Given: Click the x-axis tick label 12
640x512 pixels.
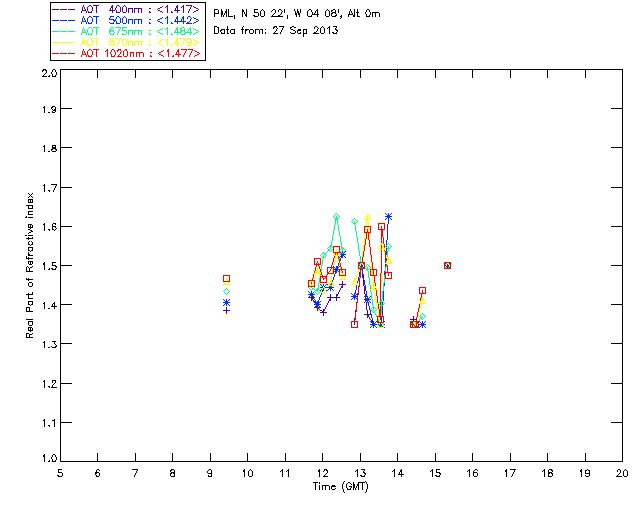Looking at the screenshot, I should (322, 473).
